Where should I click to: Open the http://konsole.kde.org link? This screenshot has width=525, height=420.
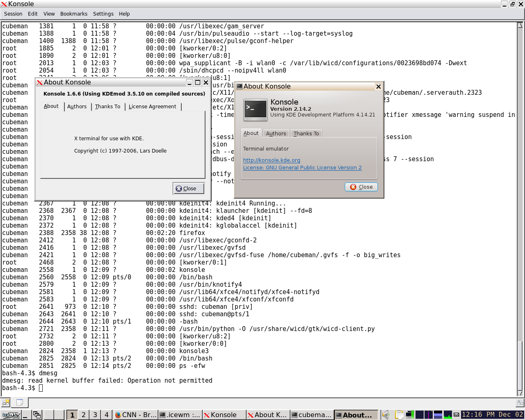pos(272,160)
